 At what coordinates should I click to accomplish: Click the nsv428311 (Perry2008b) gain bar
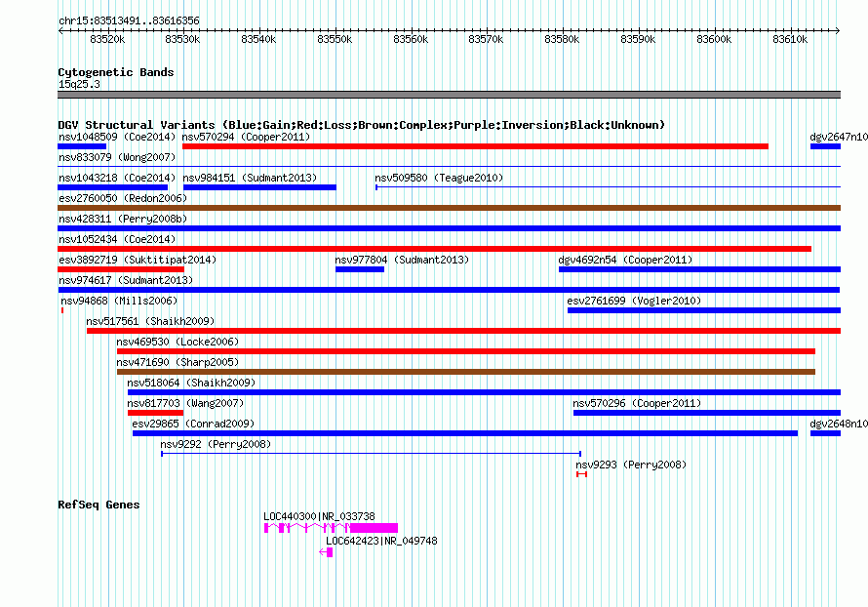(x=449, y=228)
